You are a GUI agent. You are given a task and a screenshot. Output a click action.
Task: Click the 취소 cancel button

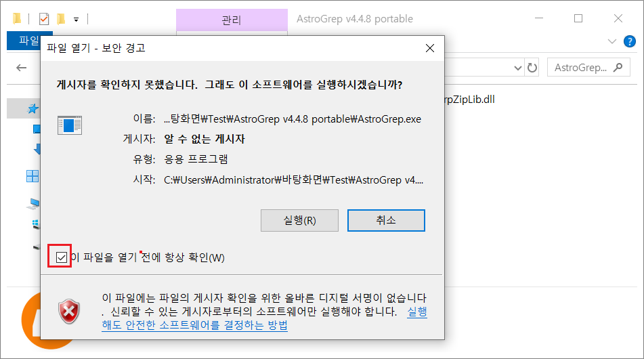click(x=386, y=221)
